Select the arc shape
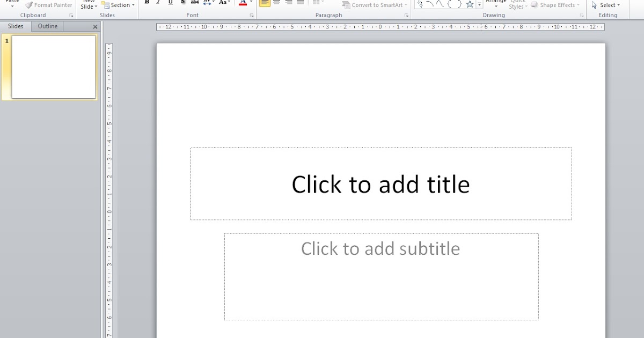 point(430,4)
